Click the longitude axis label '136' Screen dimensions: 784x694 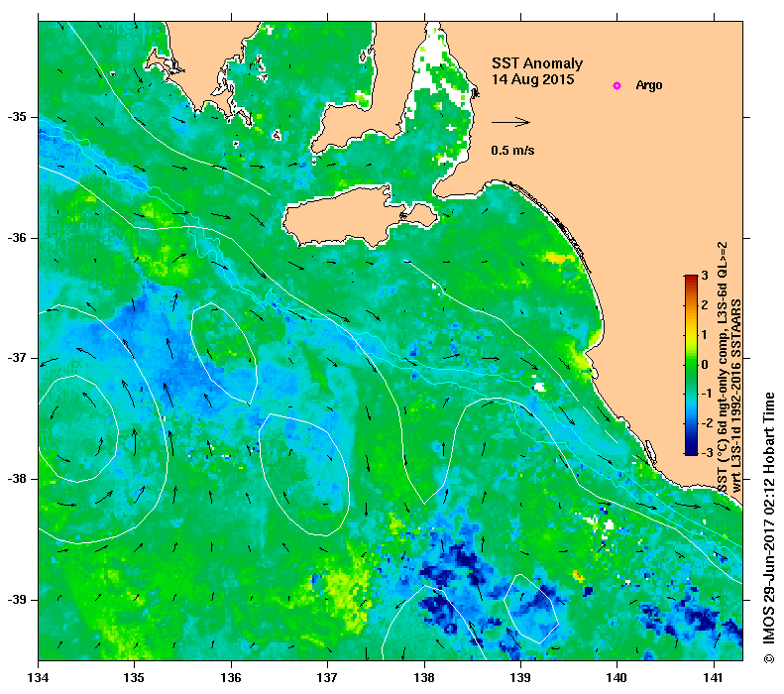tap(231, 677)
